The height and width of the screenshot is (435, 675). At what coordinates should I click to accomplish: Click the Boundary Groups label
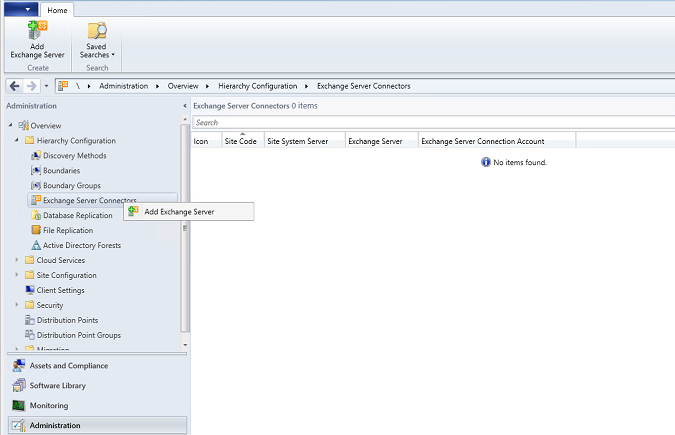[72, 186]
